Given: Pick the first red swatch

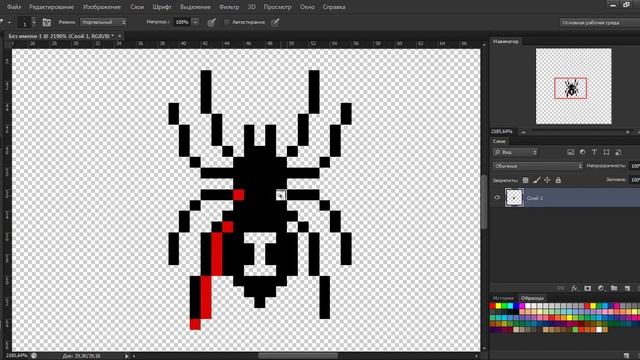Looking at the screenshot, I should [492, 306].
